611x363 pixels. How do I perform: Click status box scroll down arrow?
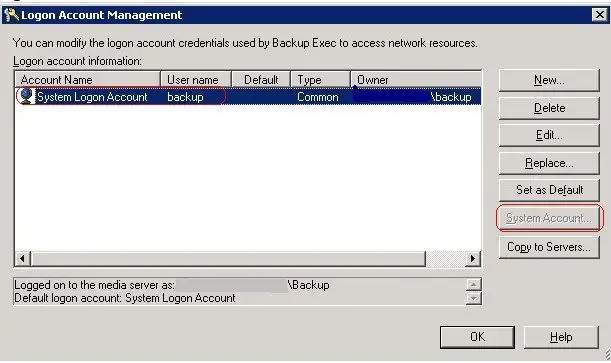pos(473,298)
